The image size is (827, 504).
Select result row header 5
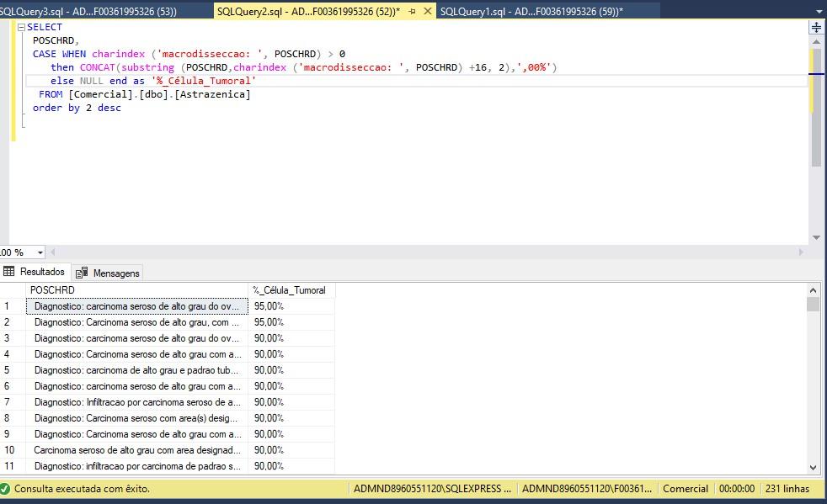(x=13, y=370)
